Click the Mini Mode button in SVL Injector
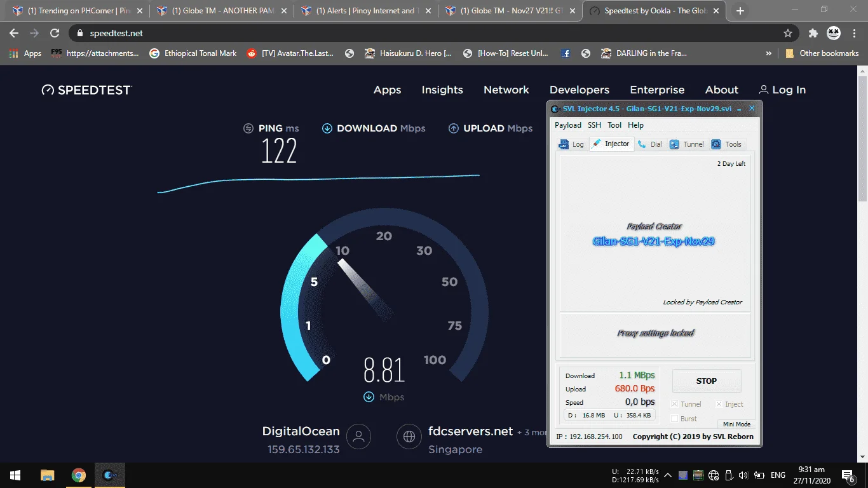 point(736,424)
